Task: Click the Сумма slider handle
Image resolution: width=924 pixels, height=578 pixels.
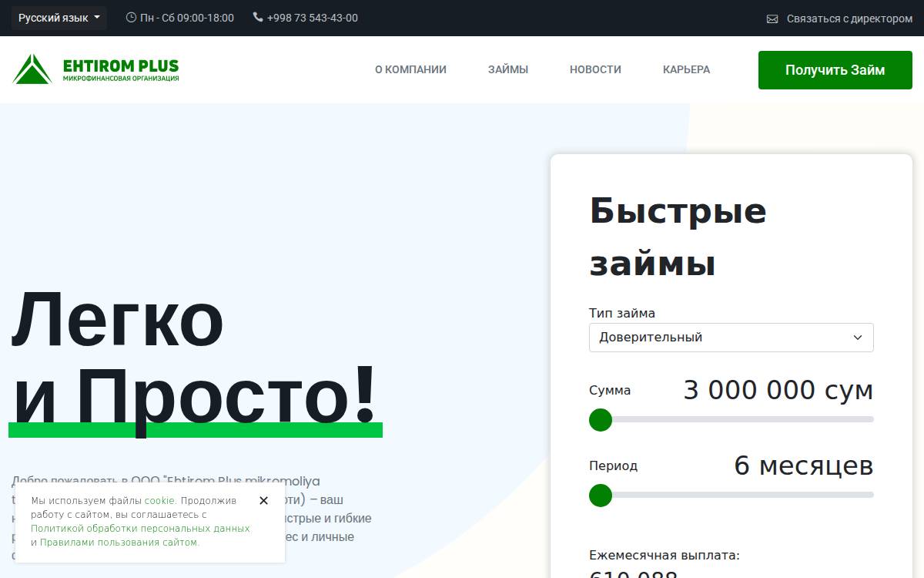Action: click(601, 420)
